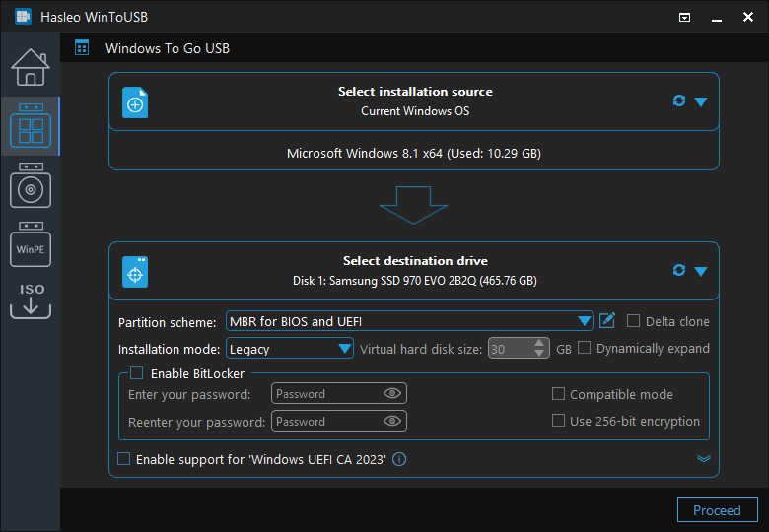Expand the destination drive dropdown arrow

coord(701,271)
